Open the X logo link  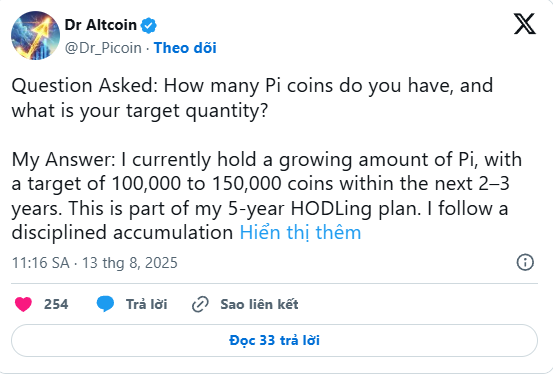point(525,24)
